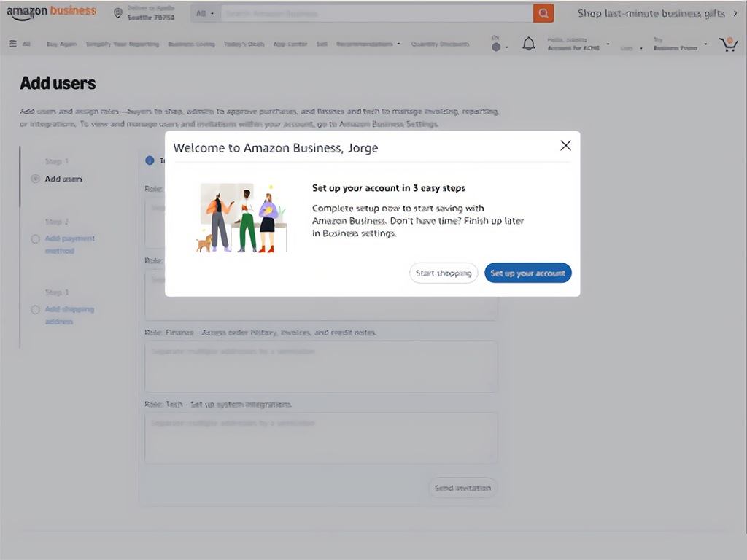Open the notifications bell
The image size is (747, 560).
[528, 44]
